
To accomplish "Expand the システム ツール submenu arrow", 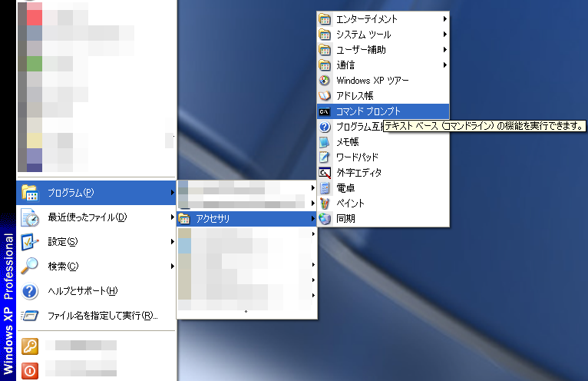I will [444, 34].
